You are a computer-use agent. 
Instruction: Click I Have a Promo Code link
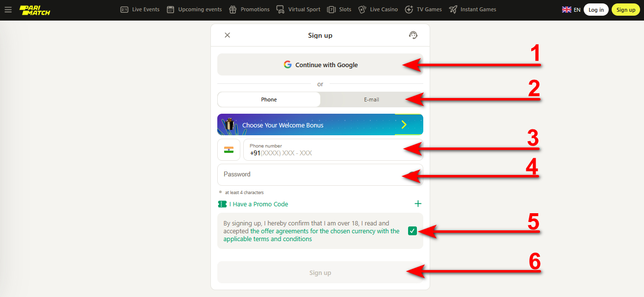tap(258, 204)
